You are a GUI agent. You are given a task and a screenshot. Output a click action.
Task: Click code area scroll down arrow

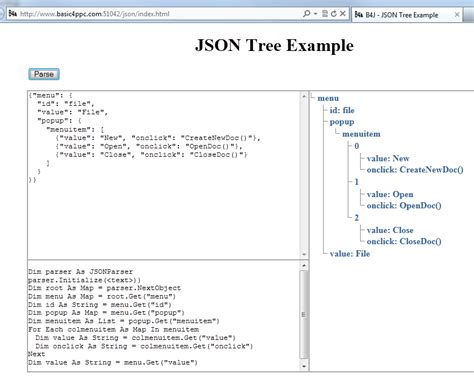point(304,366)
